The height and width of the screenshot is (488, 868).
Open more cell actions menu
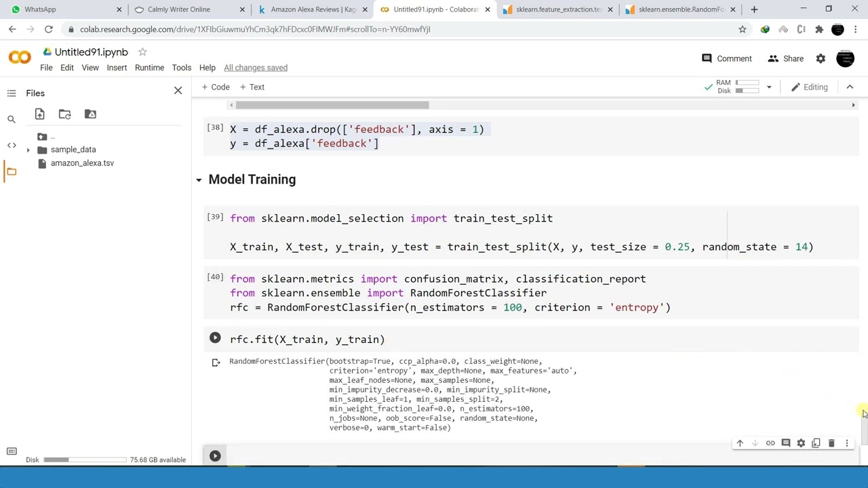[x=846, y=443]
